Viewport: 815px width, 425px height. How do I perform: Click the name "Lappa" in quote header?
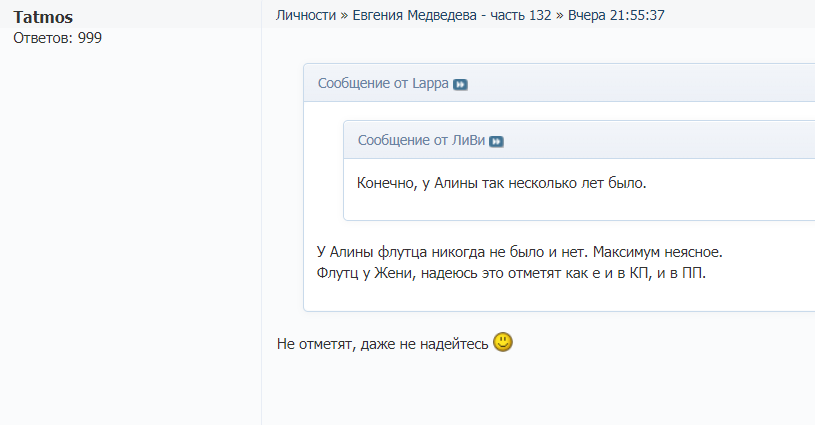(x=430, y=84)
